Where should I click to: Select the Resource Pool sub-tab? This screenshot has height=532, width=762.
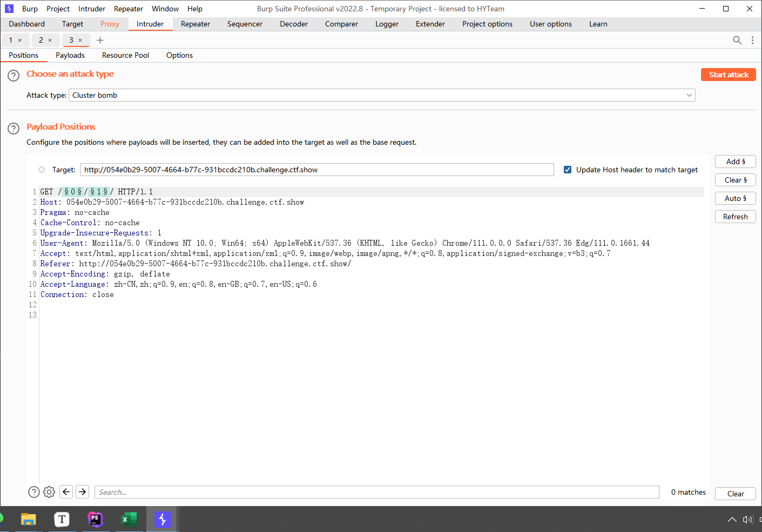(x=125, y=55)
